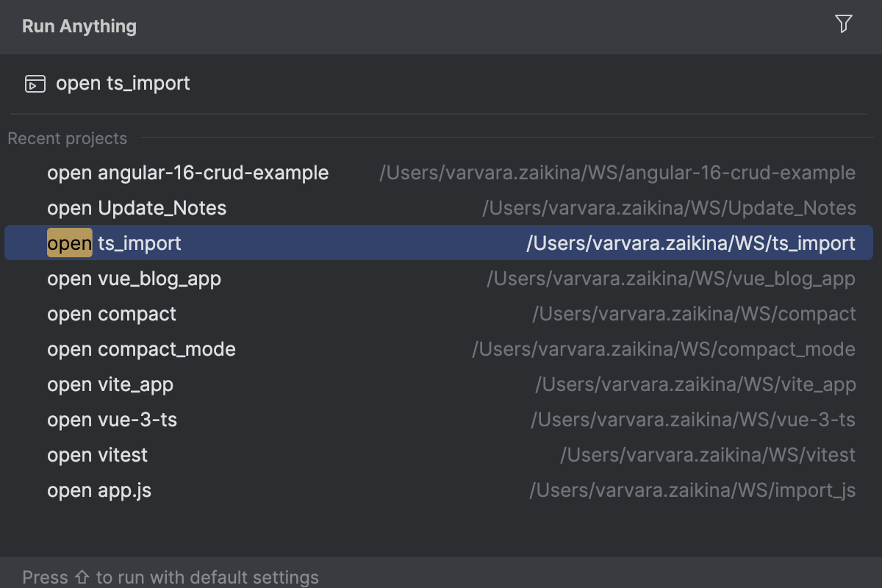The image size is (882, 588).
Task: Open the vite_app project
Action: tap(110, 384)
